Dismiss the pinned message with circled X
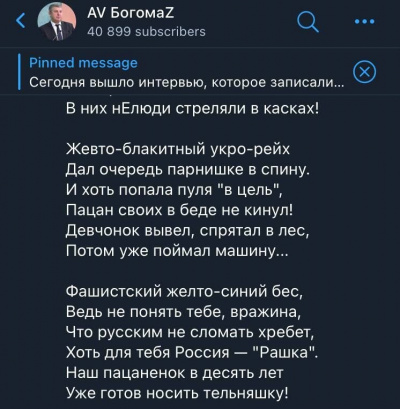 click(364, 72)
